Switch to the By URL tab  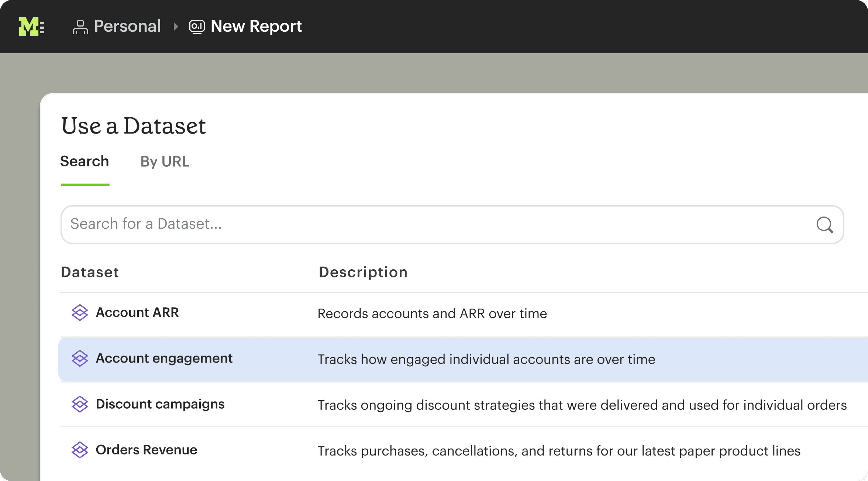click(x=165, y=162)
